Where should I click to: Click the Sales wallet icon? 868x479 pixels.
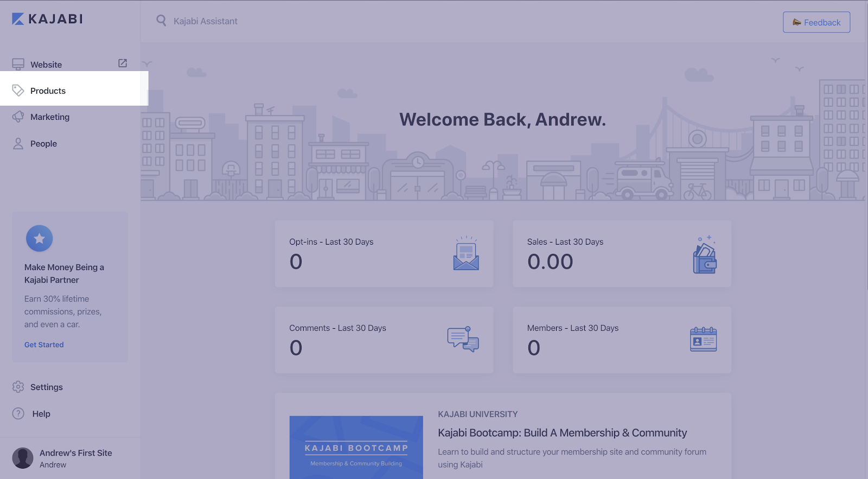tap(705, 254)
